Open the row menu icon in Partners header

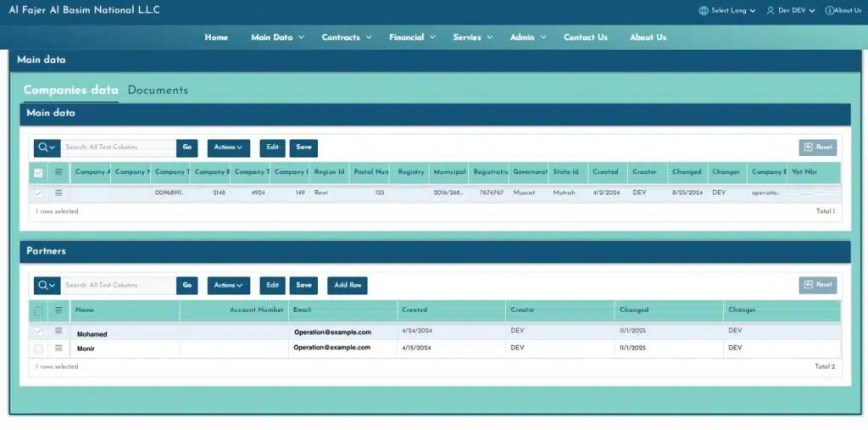(x=58, y=310)
